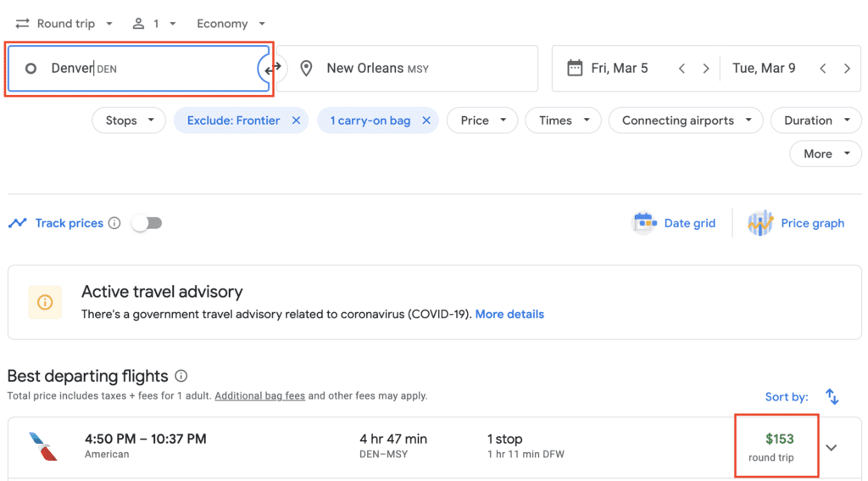Viewport: 868px width, 481px height.
Task: Remove the Exclude: Frontier filter
Action: [x=296, y=120]
